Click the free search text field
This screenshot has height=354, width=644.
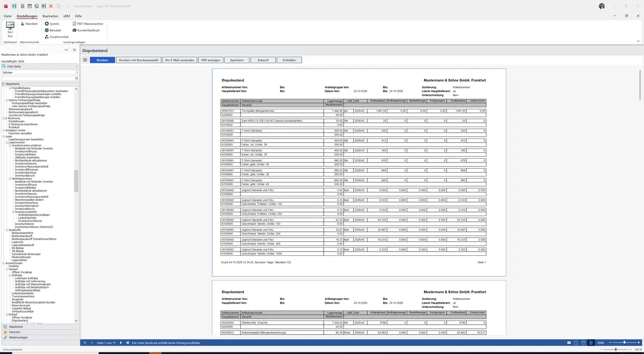38,78
